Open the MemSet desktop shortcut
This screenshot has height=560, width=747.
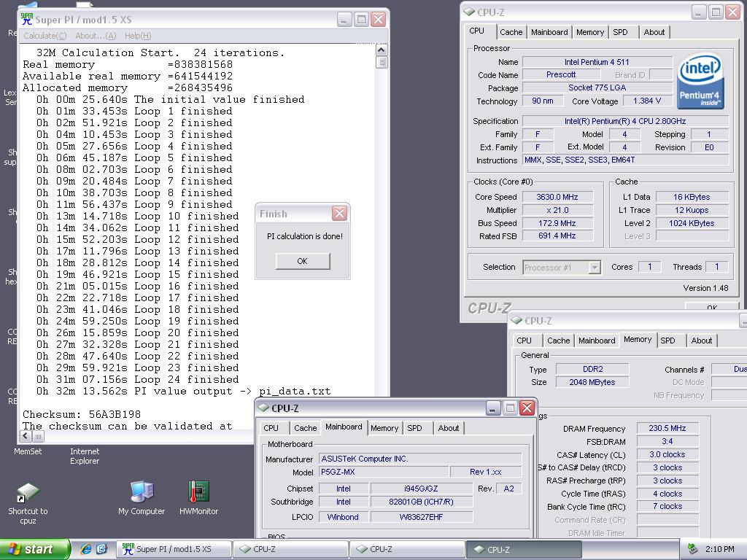tap(27, 451)
